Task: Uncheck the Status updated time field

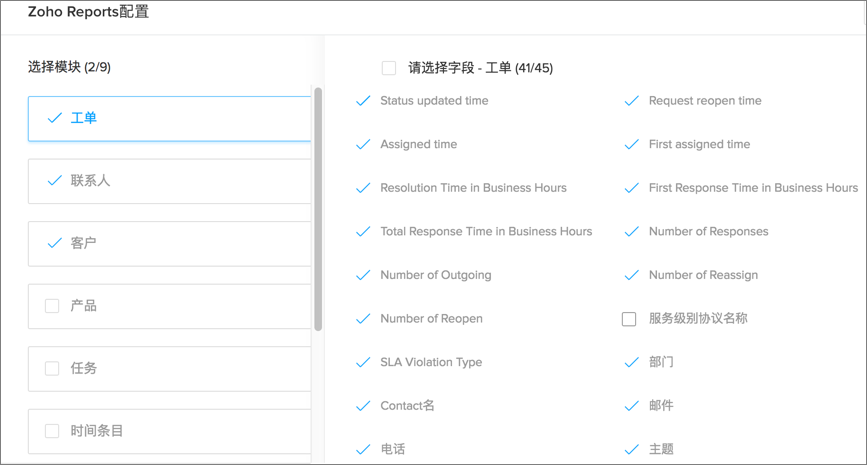Action: click(x=363, y=101)
